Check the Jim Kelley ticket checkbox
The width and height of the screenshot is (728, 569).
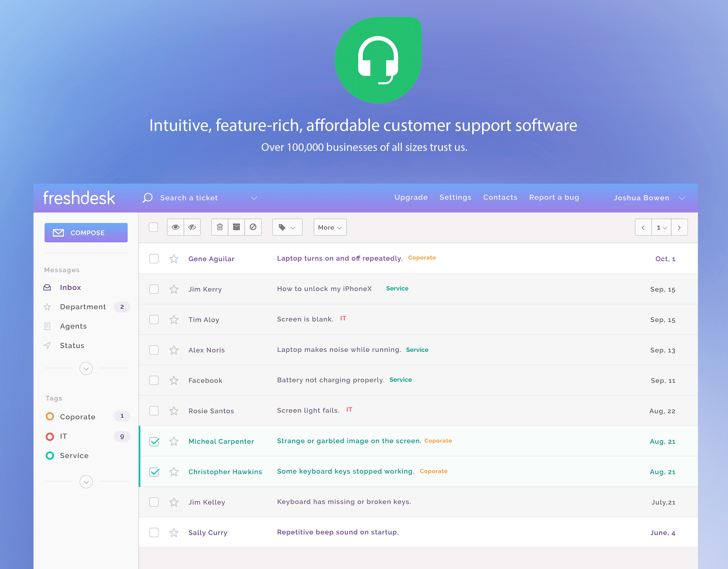(154, 502)
